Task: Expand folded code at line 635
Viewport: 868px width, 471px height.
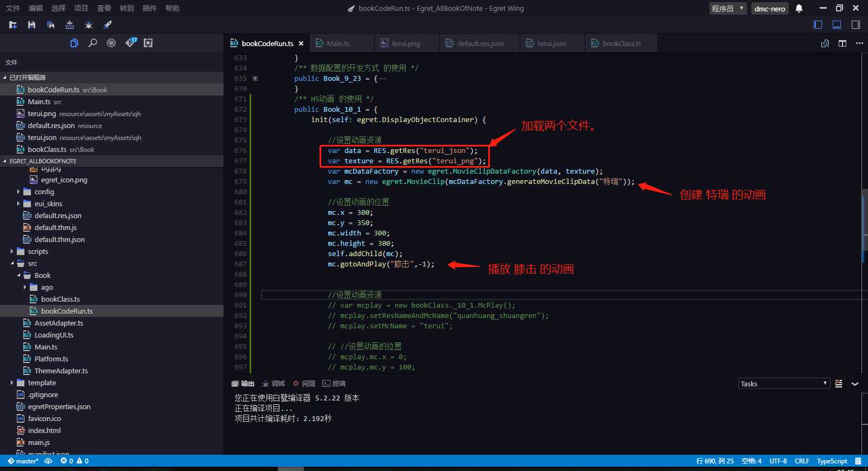Action: click(255, 78)
